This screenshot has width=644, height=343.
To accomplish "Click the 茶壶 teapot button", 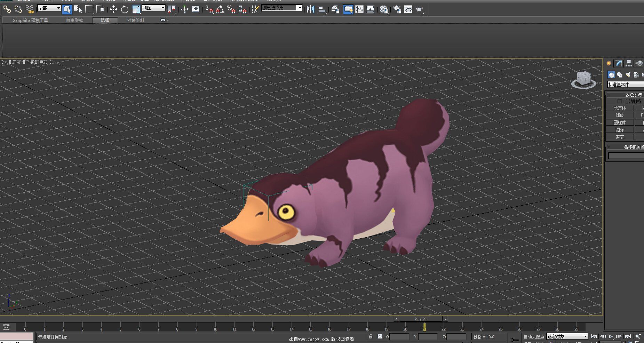I will 620,137.
